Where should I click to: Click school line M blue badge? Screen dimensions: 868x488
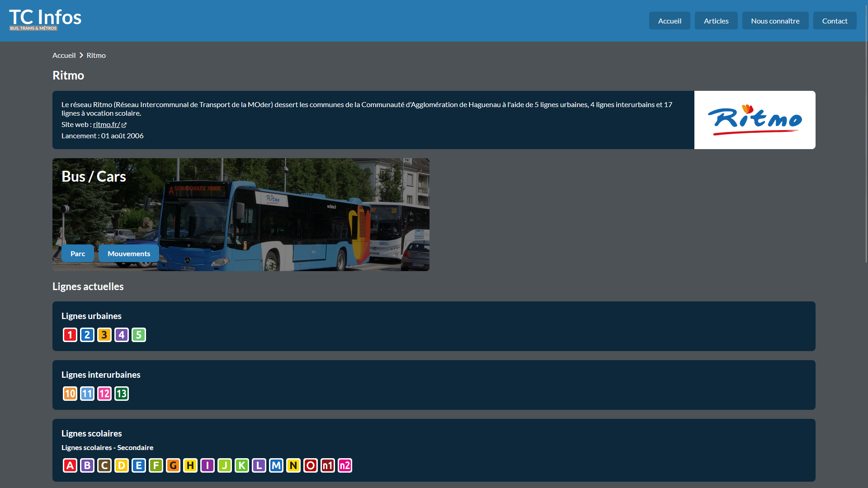pyautogui.click(x=276, y=465)
